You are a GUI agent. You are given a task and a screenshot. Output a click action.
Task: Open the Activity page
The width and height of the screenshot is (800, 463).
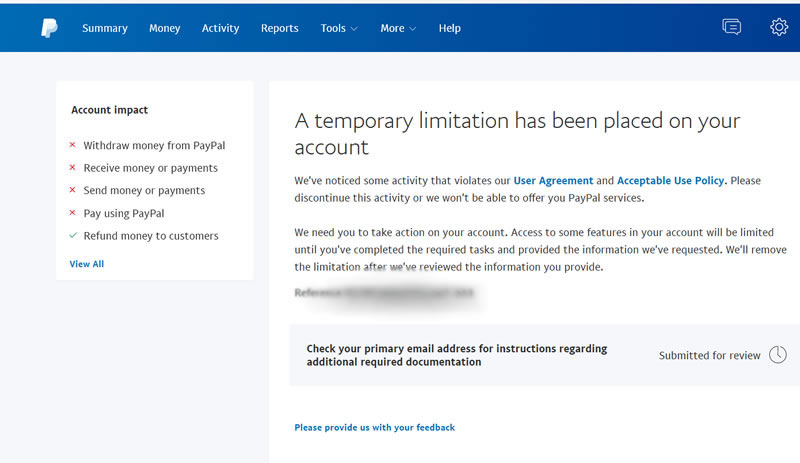pyautogui.click(x=220, y=28)
